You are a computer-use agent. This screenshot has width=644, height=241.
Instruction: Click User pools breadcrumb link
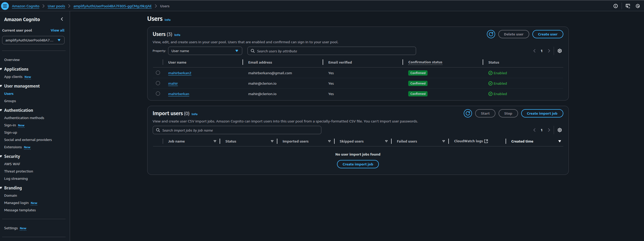(x=56, y=6)
